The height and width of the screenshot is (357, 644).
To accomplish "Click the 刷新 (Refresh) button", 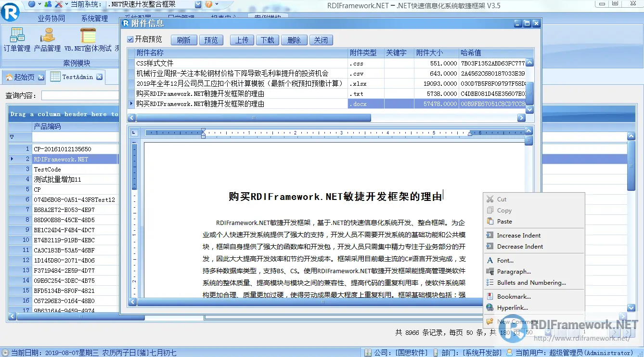I will pos(184,40).
